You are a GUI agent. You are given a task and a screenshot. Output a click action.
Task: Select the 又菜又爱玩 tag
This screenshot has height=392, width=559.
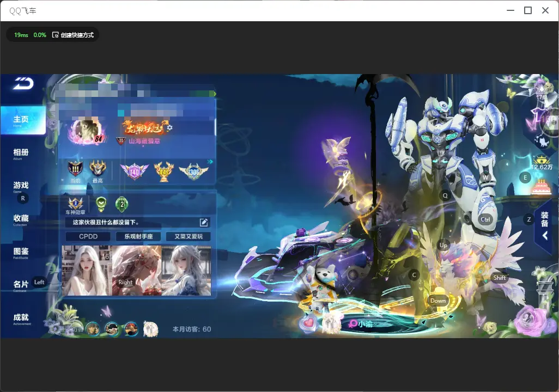tap(188, 236)
